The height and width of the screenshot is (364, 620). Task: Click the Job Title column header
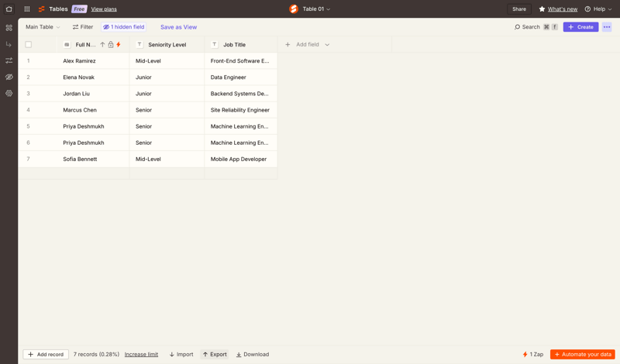tap(241, 45)
